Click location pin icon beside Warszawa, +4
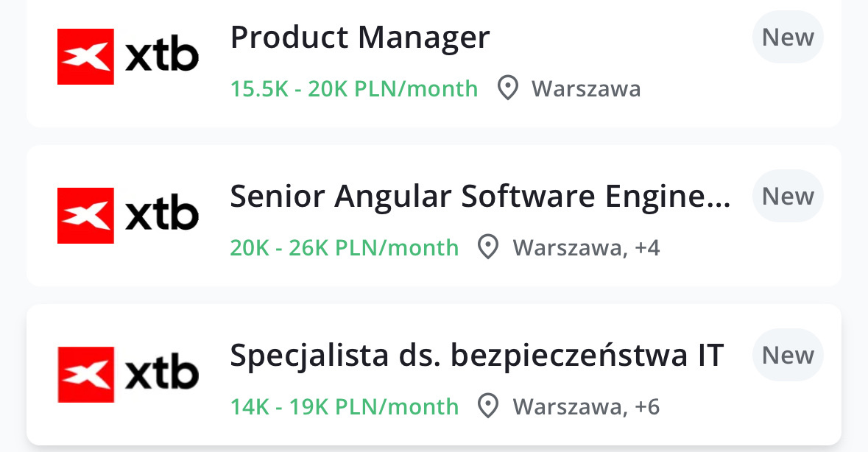The image size is (868, 452). click(487, 248)
